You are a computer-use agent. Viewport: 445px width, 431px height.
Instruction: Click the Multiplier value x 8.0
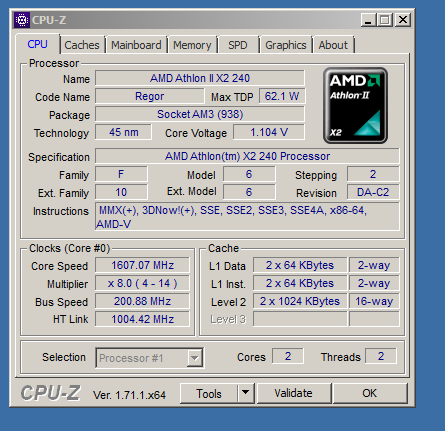pos(142,283)
